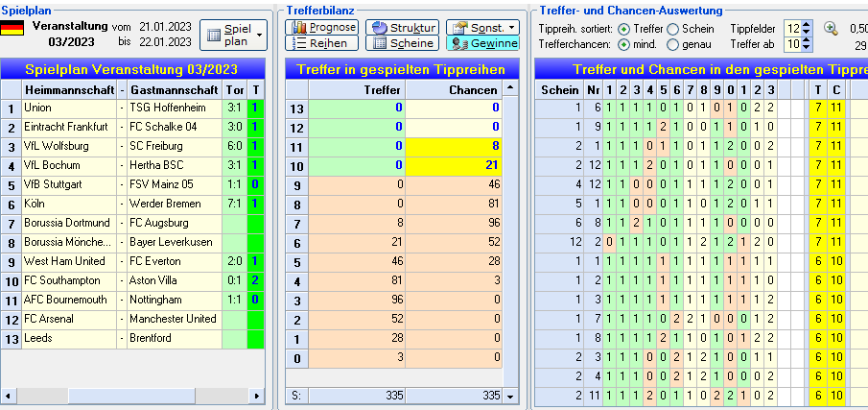Click the magnifier zoom icon

831,28
